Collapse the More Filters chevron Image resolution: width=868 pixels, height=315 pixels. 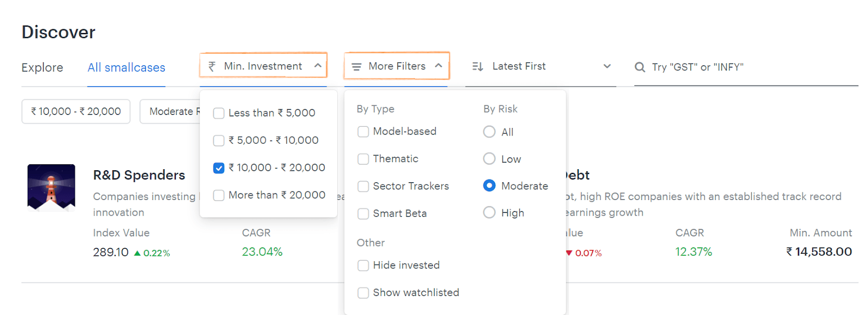[x=438, y=66]
